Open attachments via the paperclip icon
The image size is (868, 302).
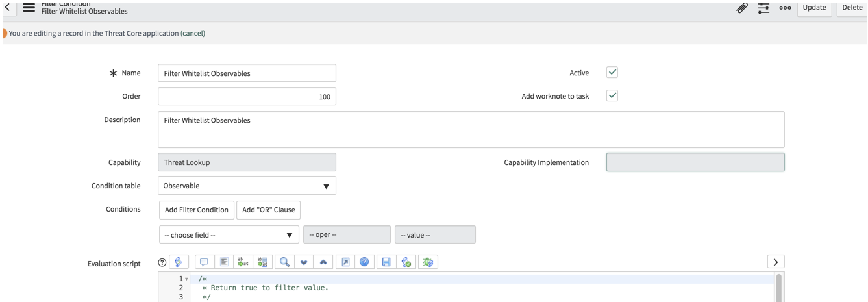pyautogui.click(x=742, y=8)
